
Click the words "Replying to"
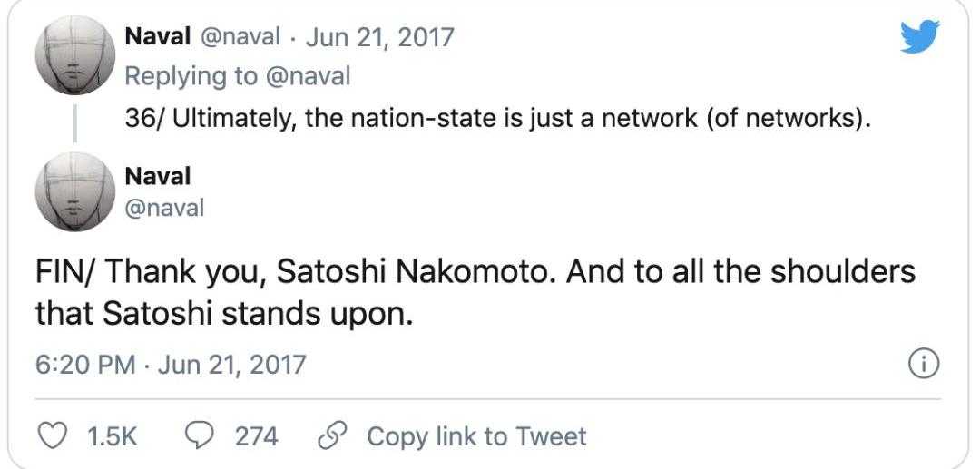point(191,76)
